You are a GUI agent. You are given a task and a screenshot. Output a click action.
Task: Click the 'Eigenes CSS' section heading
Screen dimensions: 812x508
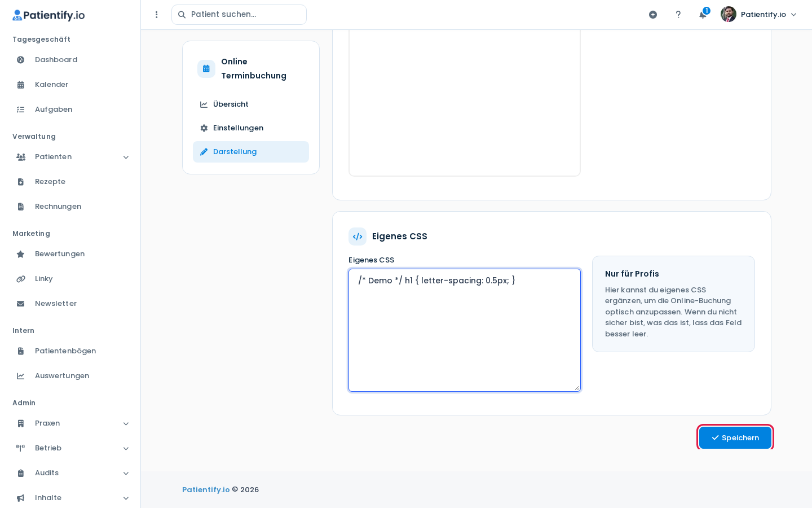click(400, 237)
